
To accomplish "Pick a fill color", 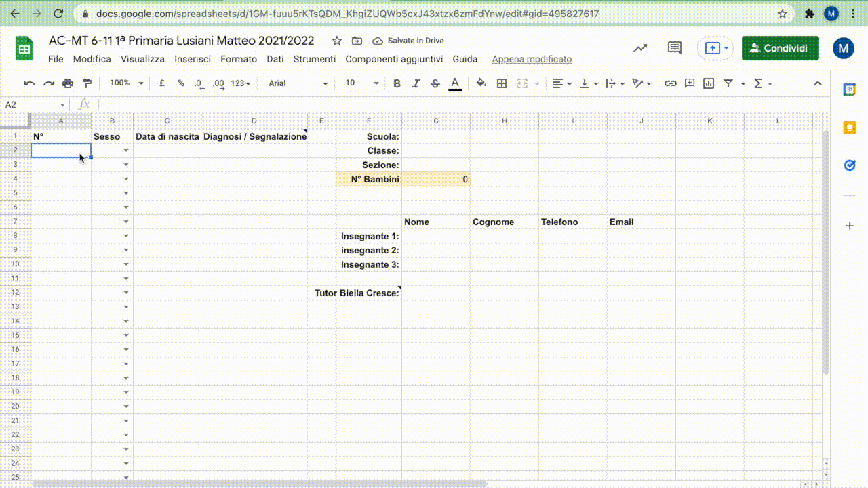I will pos(481,83).
